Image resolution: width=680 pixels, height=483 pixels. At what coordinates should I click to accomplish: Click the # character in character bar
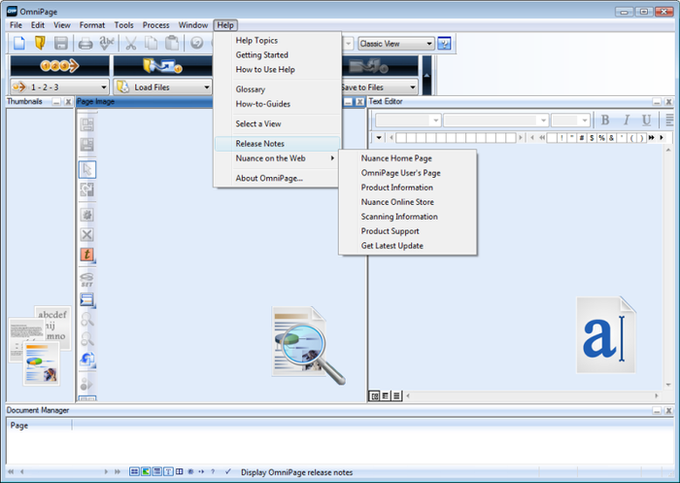(582, 138)
